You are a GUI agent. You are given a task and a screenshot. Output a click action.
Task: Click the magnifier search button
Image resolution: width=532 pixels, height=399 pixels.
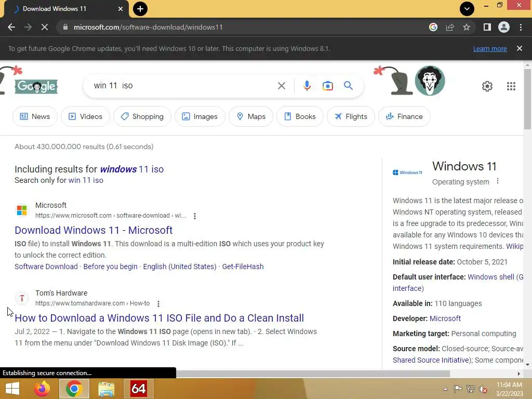[x=348, y=86]
